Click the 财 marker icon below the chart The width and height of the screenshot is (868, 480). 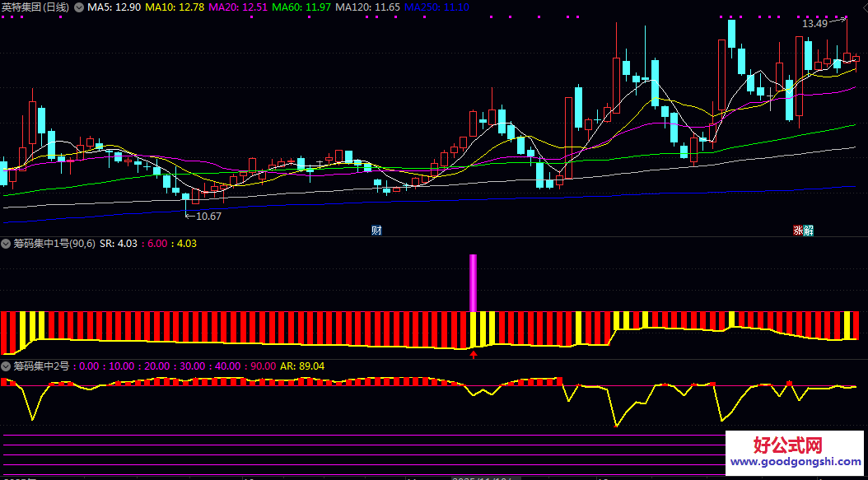point(376,231)
